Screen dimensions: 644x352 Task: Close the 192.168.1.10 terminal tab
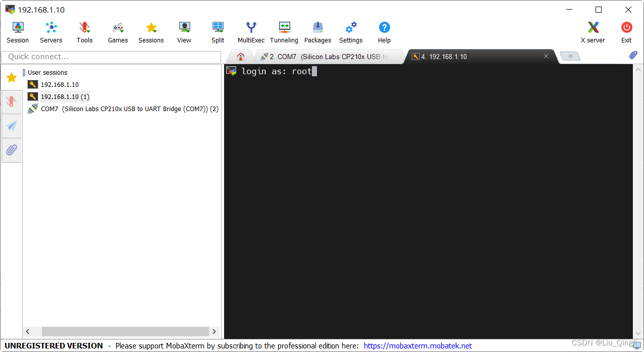(x=546, y=57)
